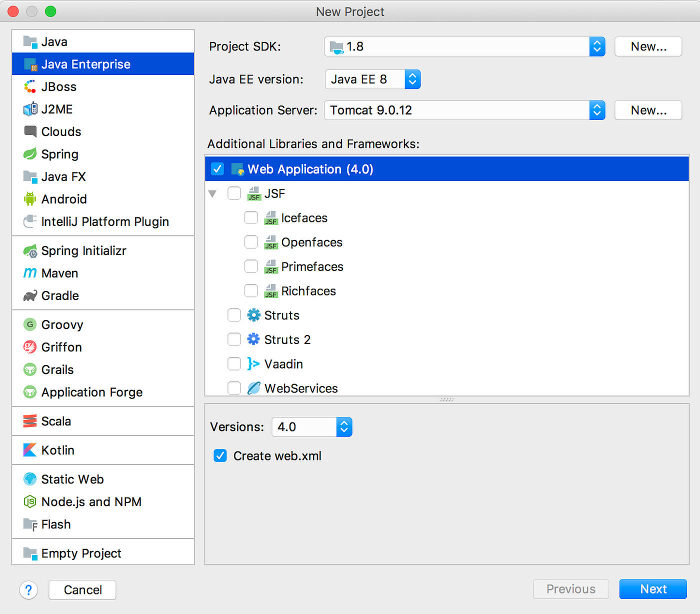Viewport: 700px width, 614px height.
Task: Open the Versions 4.0 dropdown
Action: [x=312, y=427]
